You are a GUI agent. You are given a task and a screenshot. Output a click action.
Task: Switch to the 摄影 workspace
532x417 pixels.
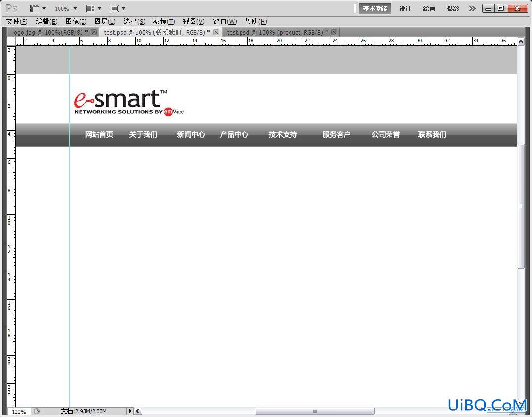453,9
